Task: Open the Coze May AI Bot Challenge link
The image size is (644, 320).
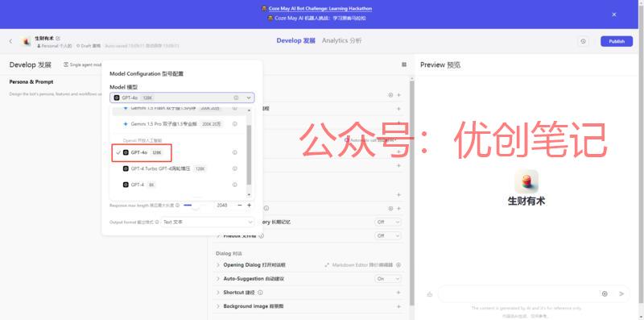Action: coord(320,8)
